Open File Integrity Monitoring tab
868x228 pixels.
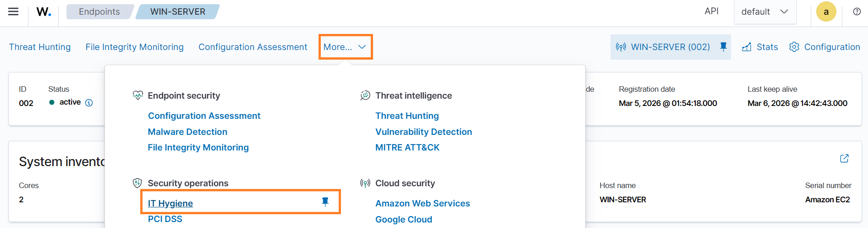[135, 47]
